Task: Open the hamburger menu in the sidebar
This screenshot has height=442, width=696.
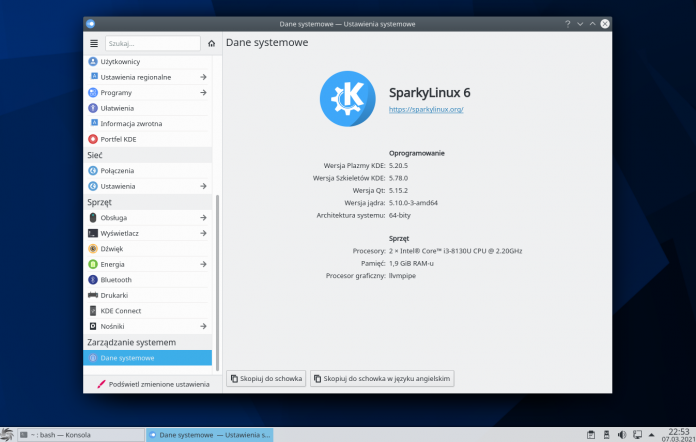Action: pyautogui.click(x=94, y=44)
